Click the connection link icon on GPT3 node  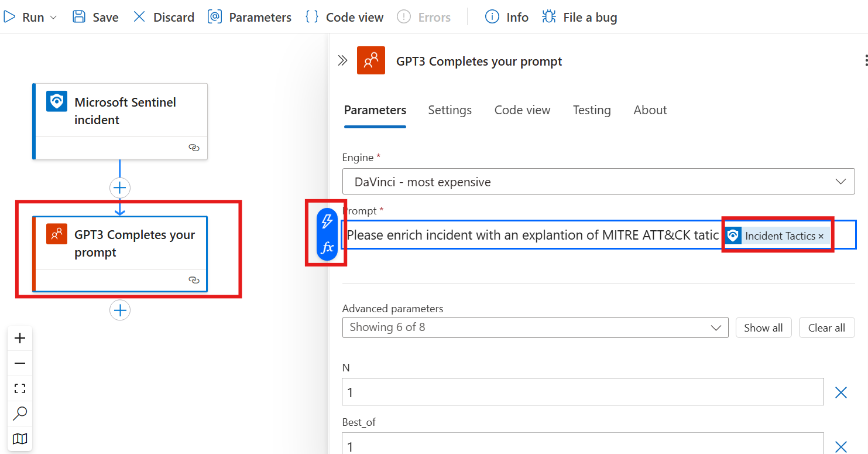point(194,280)
